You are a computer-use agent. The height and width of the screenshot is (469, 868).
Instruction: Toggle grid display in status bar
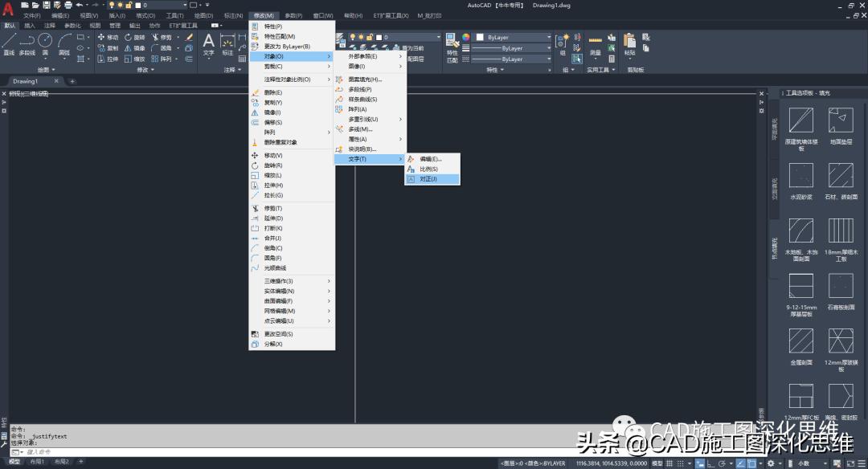click(669, 463)
